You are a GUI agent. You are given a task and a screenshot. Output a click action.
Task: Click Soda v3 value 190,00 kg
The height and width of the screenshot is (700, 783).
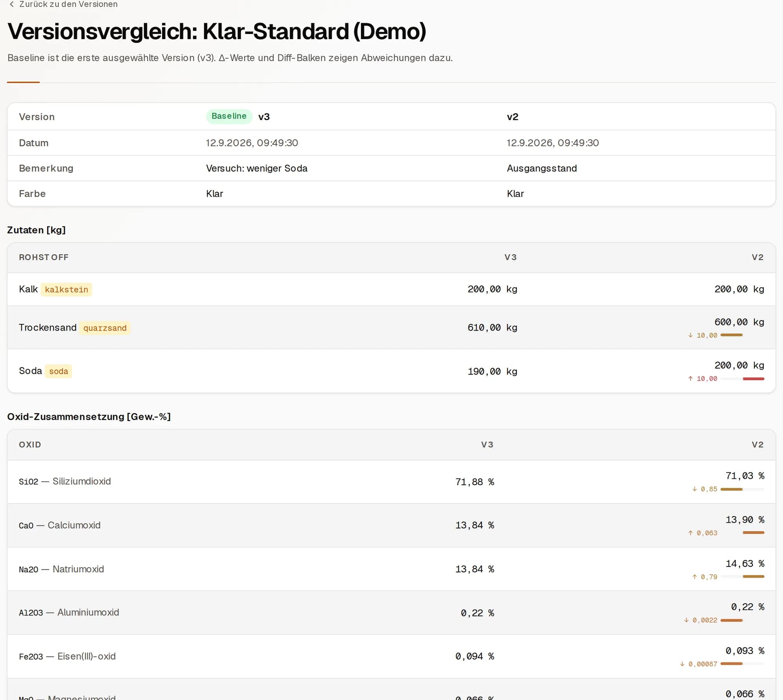point(493,371)
